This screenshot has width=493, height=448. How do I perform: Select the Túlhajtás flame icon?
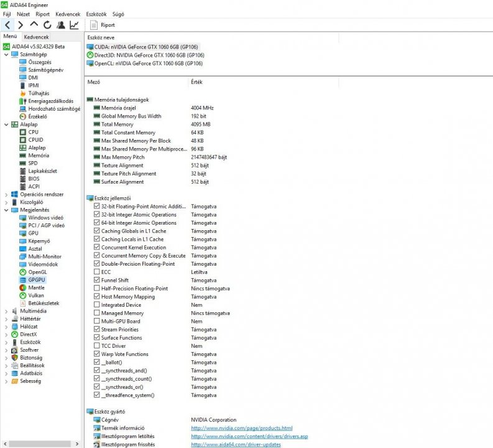tap(22, 93)
